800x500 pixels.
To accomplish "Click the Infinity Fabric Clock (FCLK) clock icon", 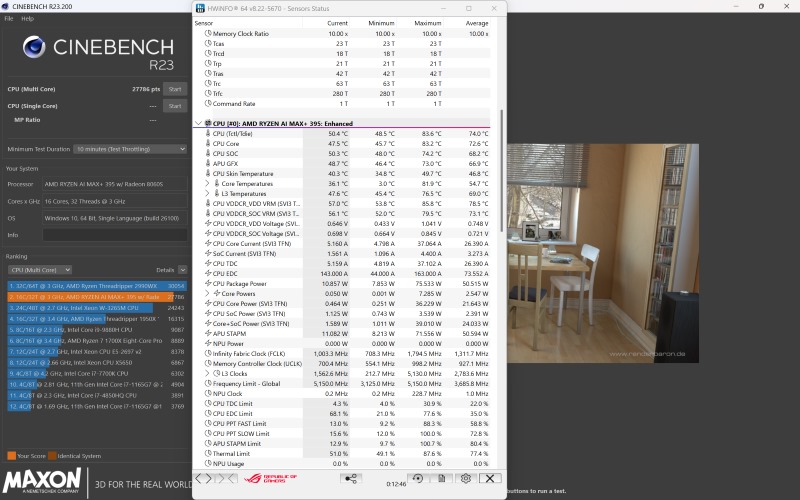I will tap(208, 354).
